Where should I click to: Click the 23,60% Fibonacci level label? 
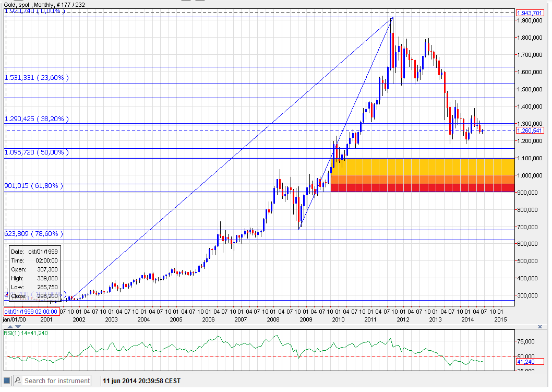[37, 78]
